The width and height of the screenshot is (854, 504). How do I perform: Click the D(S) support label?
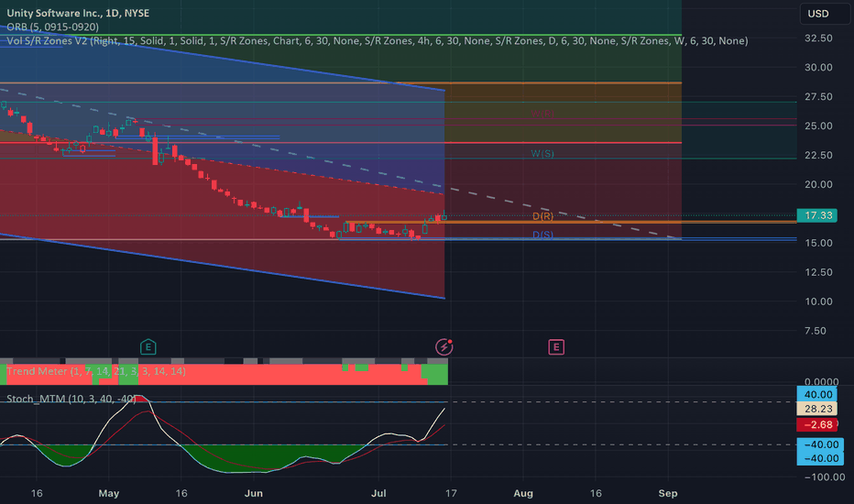tap(542, 235)
